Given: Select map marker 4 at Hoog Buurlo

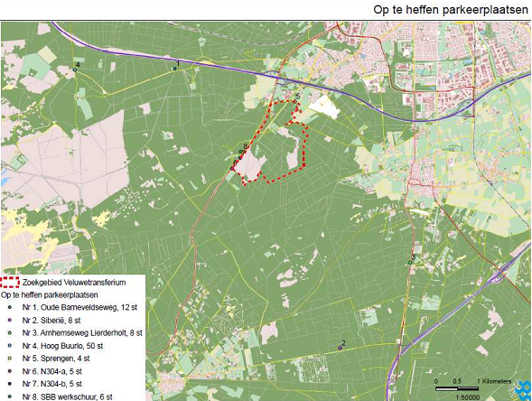Looking at the screenshot, I should coord(75,70).
